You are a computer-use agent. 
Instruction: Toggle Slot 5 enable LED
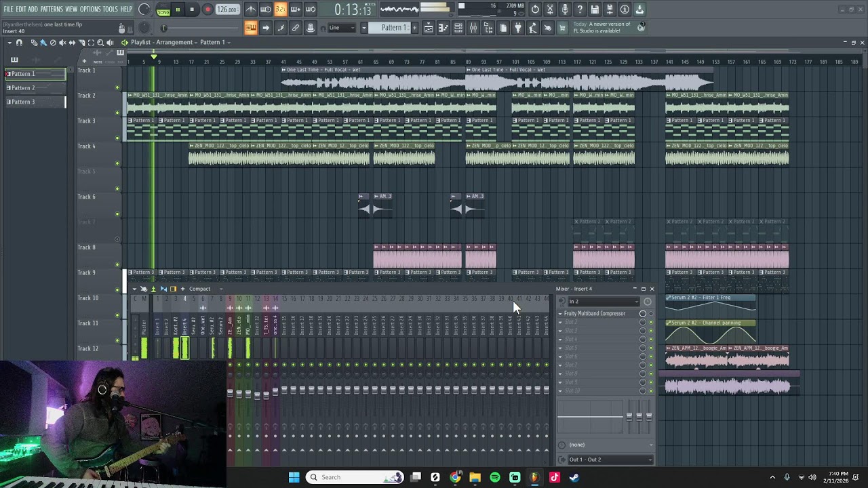coord(651,348)
